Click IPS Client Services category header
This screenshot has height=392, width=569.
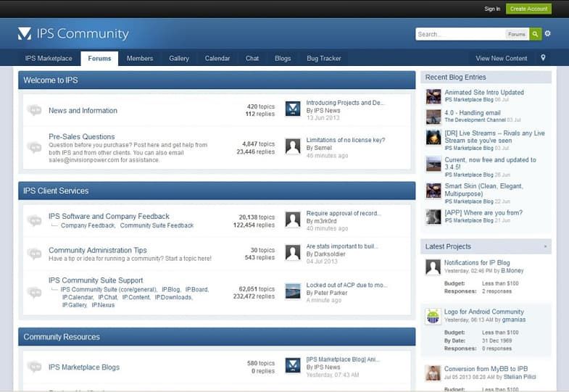[217, 191]
